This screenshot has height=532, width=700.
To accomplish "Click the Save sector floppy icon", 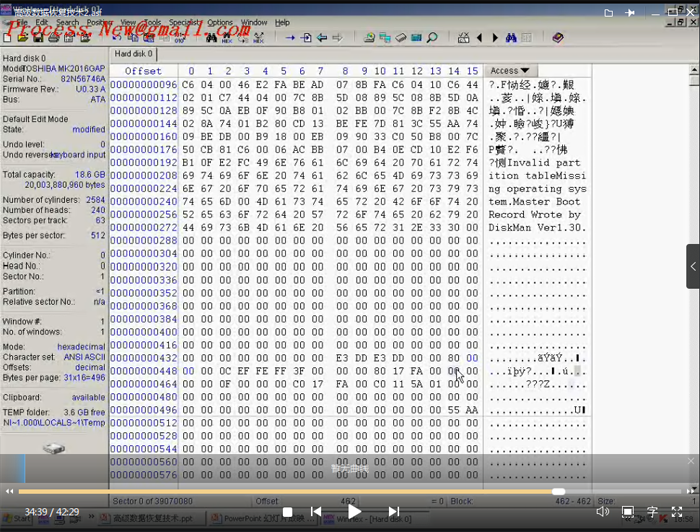I will pos(38,38).
